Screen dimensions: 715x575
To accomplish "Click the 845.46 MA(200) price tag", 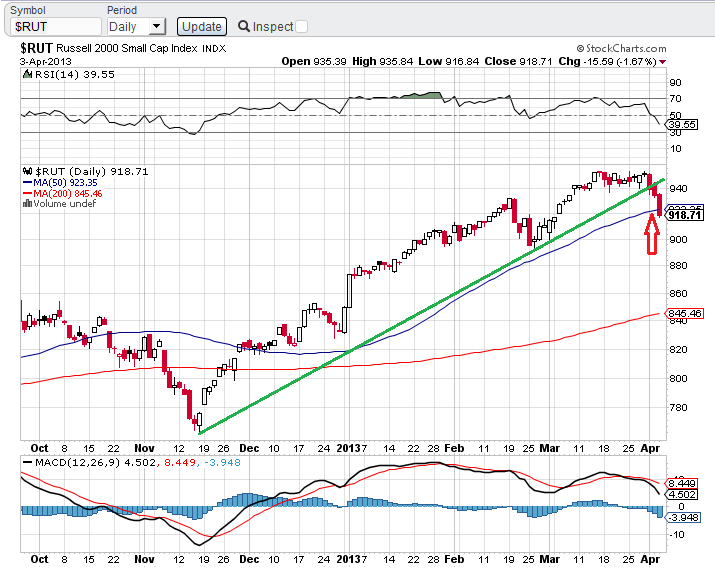I will (x=684, y=313).
